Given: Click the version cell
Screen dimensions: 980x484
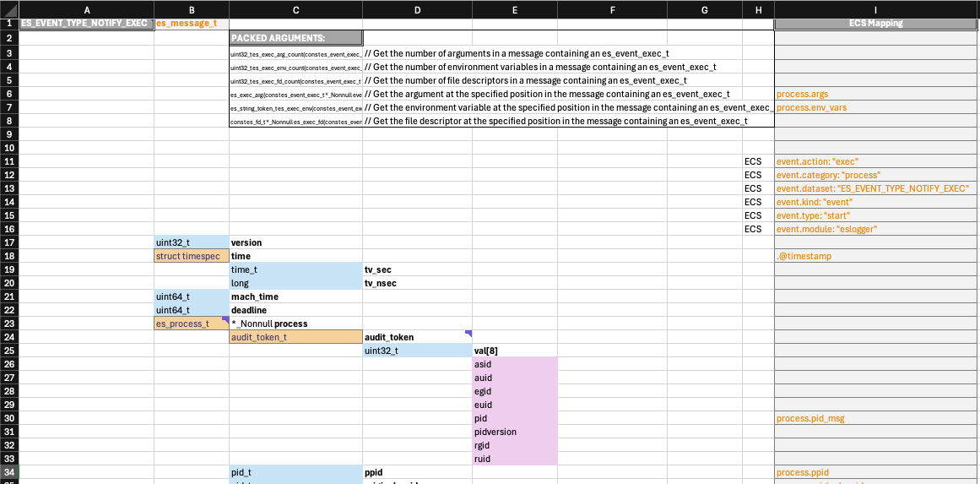Looking at the screenshot, I should point(296,242).
